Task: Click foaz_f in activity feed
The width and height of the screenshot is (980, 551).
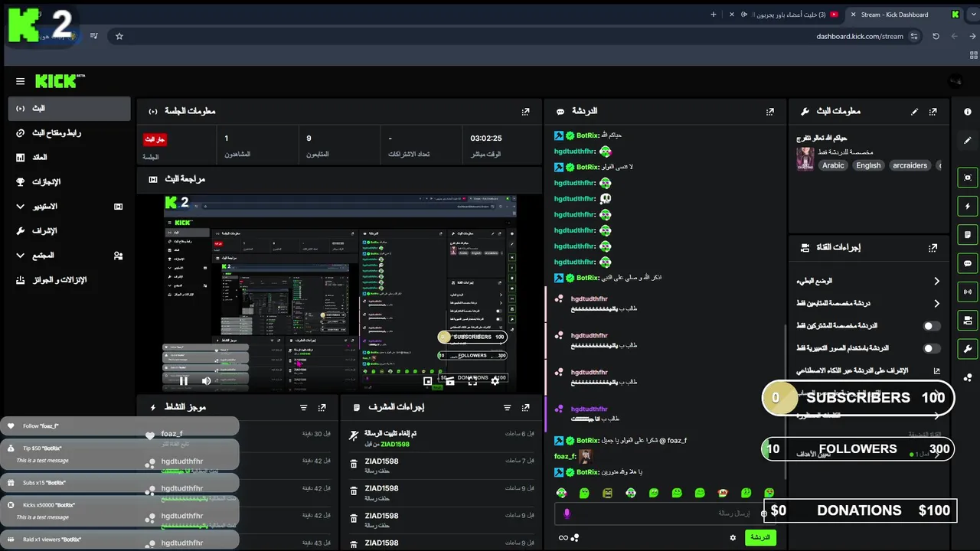Action: [x=172, y=434]
